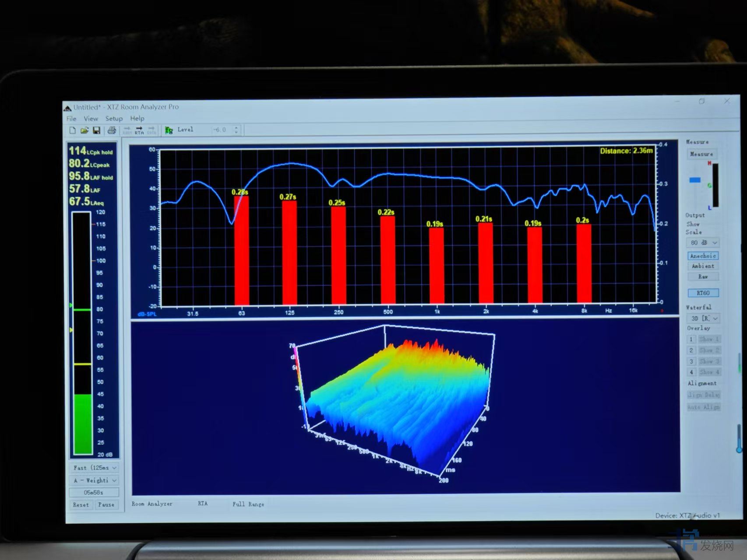Toggle the Ambient display mode
The height and width of the screenshot is (560, 747).
[702, 266]
